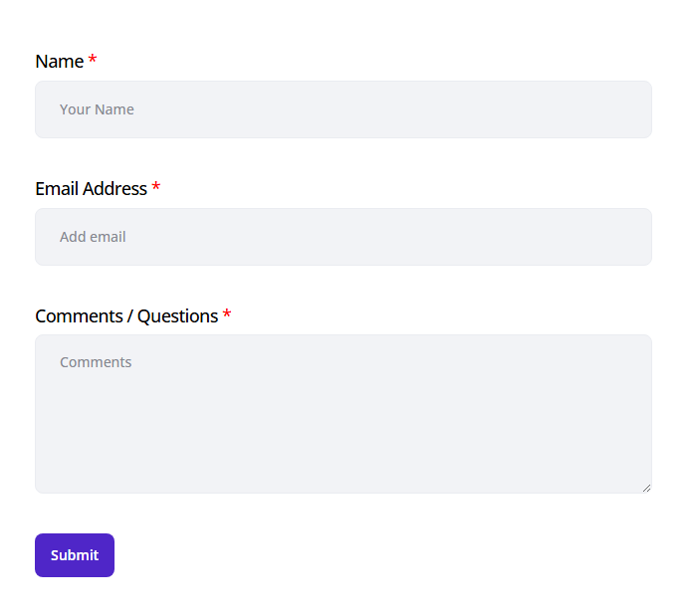Click the red asterisk beside Email Address
695x616 pixels.
click(x=156, y=188)
